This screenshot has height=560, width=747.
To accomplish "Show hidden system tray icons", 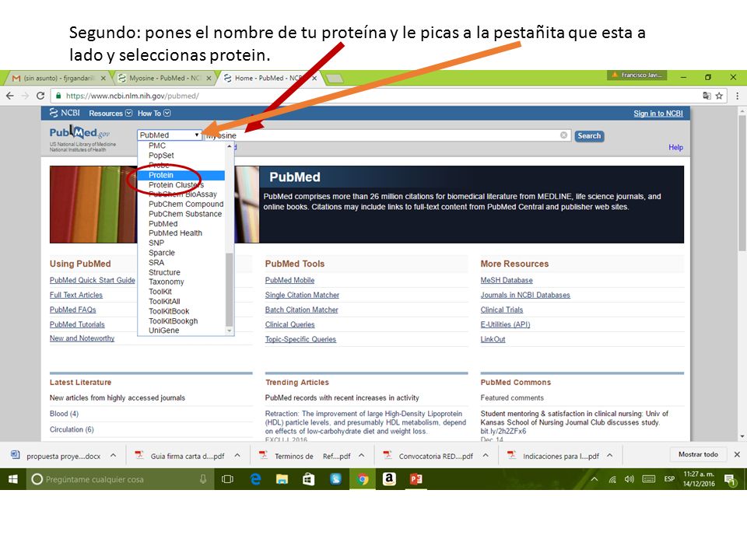I will pos(594,479).
